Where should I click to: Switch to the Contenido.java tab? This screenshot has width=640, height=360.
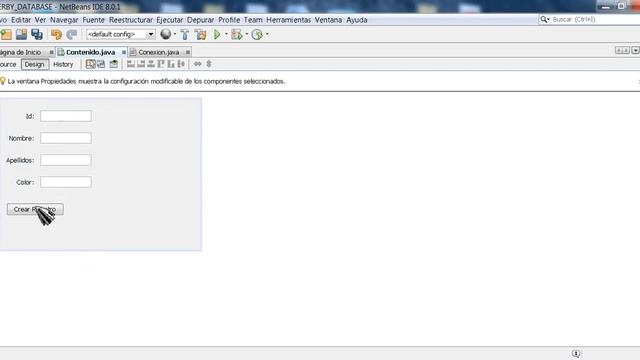click(x=90, y=52)
